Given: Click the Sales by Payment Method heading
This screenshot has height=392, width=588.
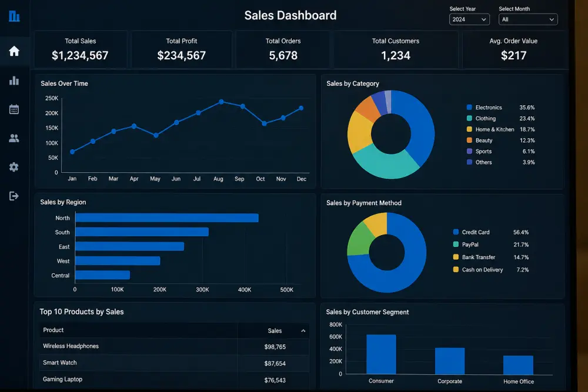Looking at the screenshot, I should point(364,203).
